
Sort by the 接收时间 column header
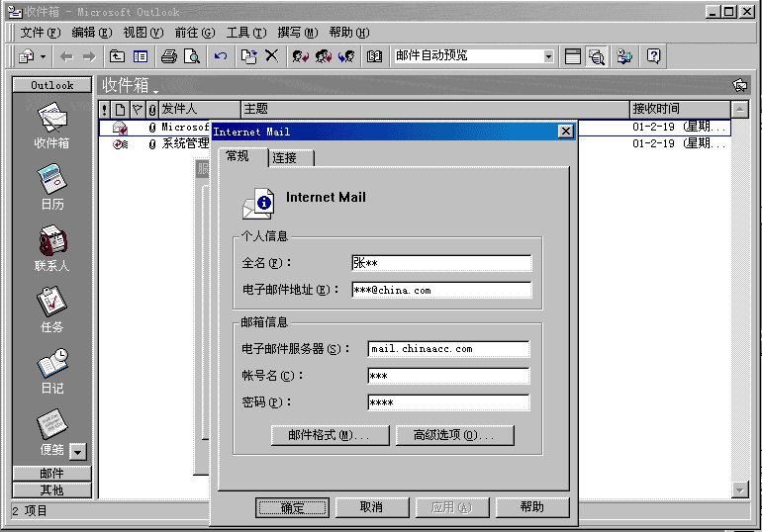click(x=680, y=109)
